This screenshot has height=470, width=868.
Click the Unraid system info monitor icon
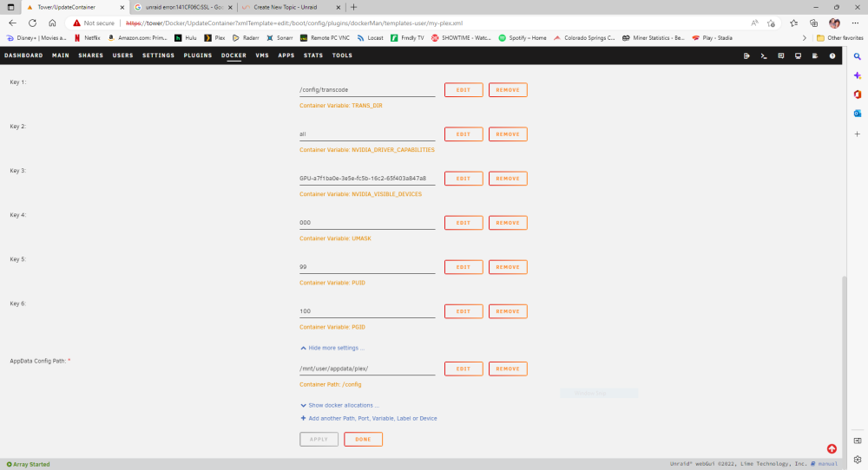click(x=798, y=55)
